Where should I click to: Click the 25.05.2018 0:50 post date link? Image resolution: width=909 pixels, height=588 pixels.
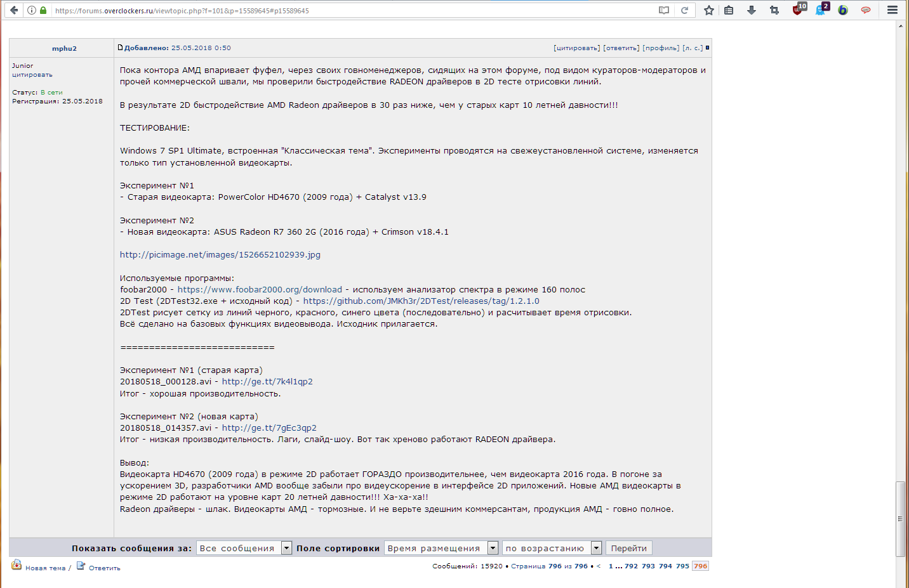pyautogui.click(x=201, y=48)
